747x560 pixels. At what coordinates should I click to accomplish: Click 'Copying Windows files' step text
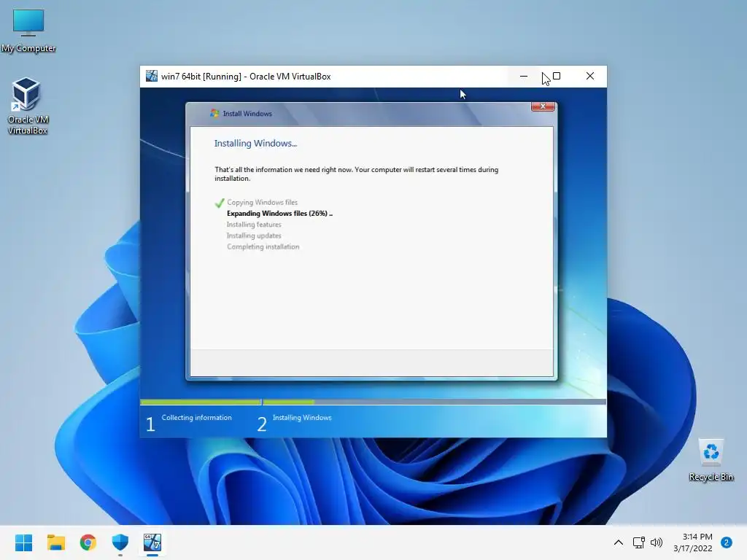point(262,203)
